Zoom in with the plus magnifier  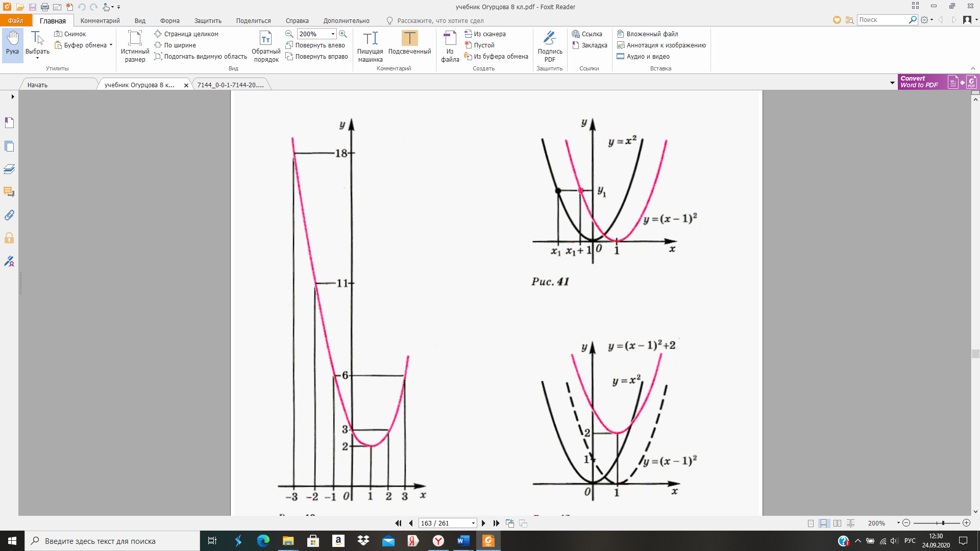343,34
